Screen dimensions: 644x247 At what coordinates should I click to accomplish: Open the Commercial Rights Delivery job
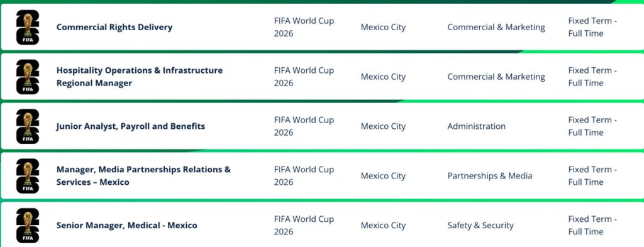114,27
